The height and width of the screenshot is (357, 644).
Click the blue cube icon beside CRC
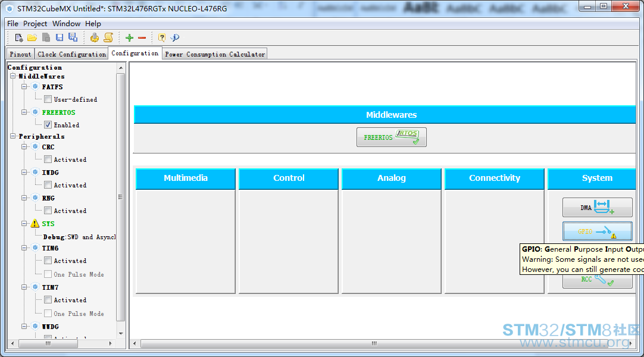click(x=35, y=146)
